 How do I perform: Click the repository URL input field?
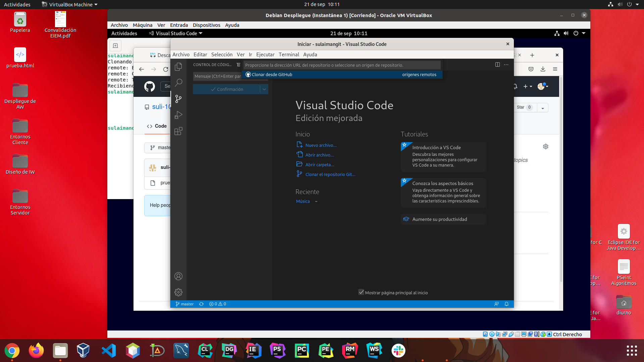[342, 65]
